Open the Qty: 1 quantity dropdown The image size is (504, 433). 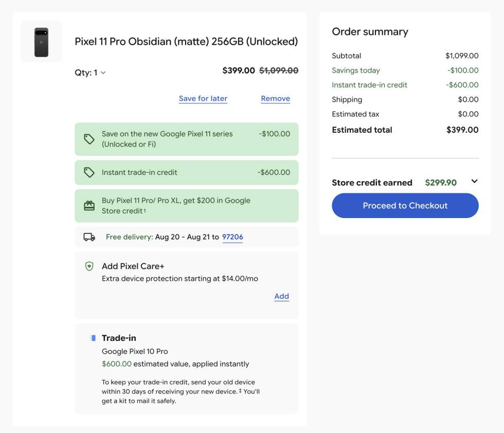[x=90, y=73]
